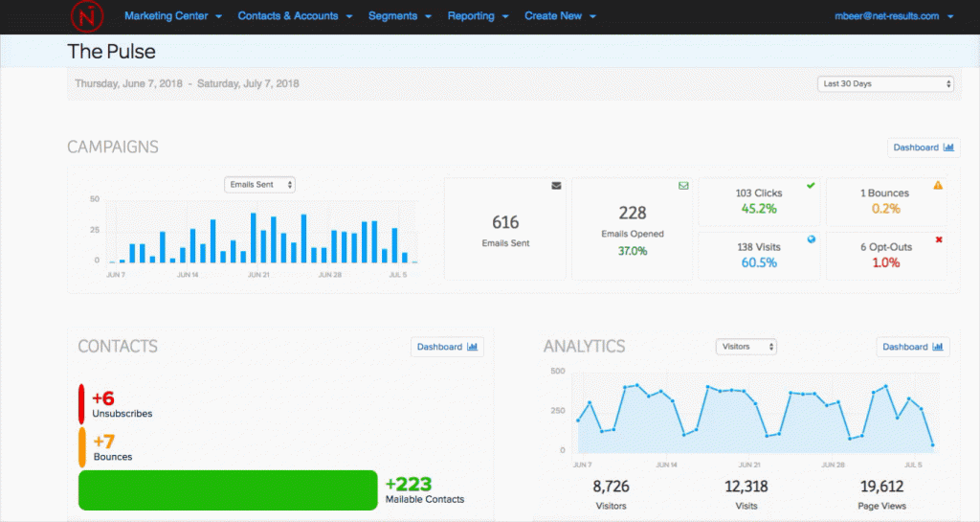Click the CAMPAIGNS section heading
The width and height of the screenshot is (980, 522).
tap(113, 147)
